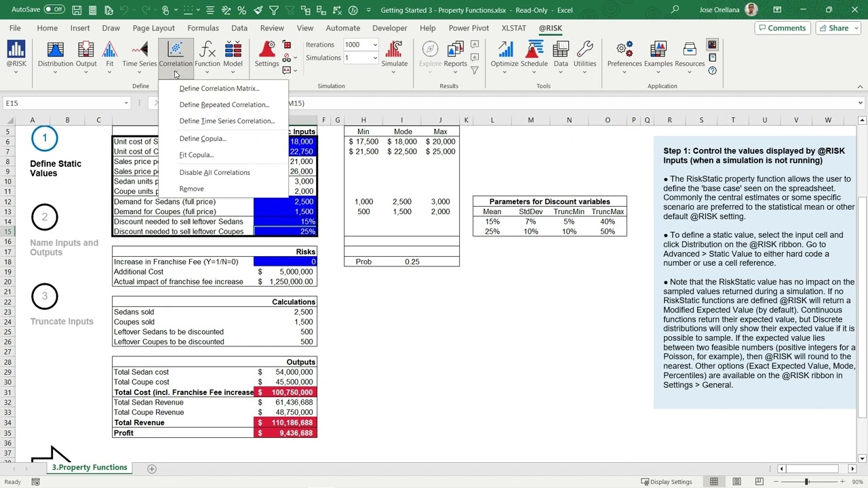This screenshot has width=868, height=488.
Task: Open the Simulations count dropdown
Action: (x=375, y=58)
